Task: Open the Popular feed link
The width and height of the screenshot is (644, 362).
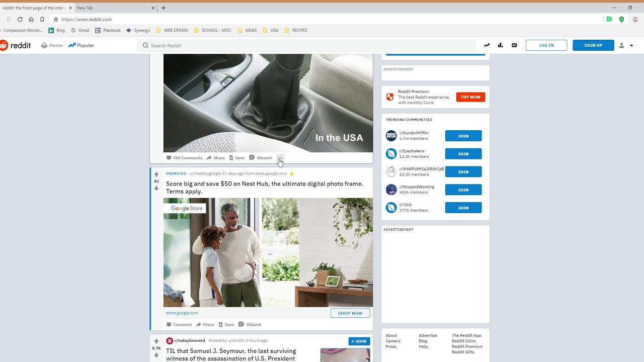Action: click(82, 45)
